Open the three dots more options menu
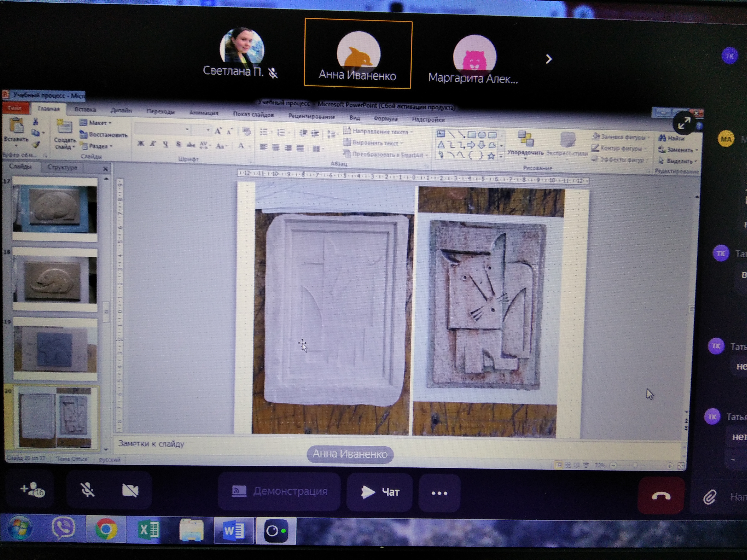Image resolution: width=747 pixels, height=560 pixels. [439, 493]
